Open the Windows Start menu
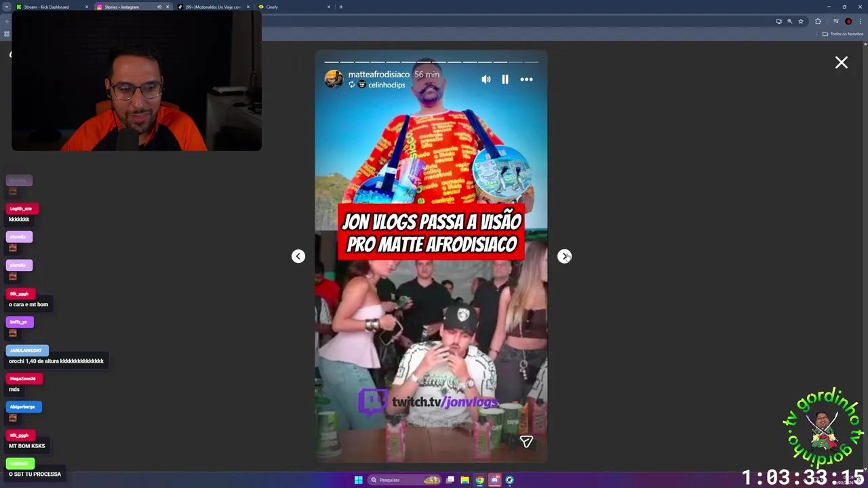This screenshot has width=868, height=488. pos(358,480)
